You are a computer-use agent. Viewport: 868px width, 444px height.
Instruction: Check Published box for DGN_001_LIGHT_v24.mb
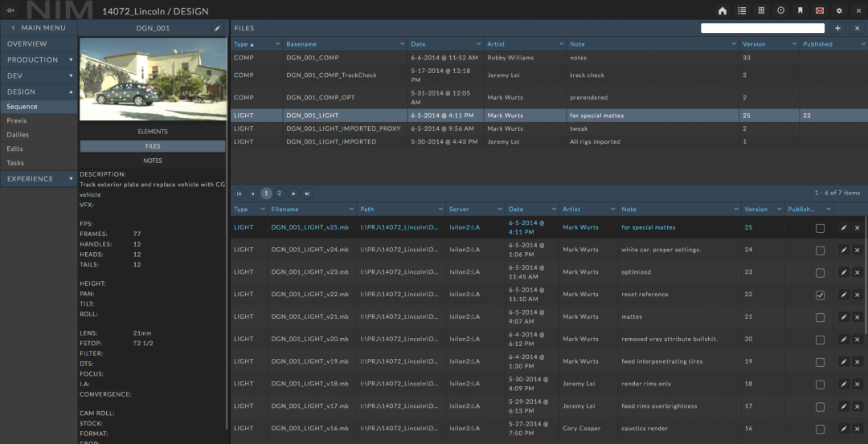tap(820, 251)
